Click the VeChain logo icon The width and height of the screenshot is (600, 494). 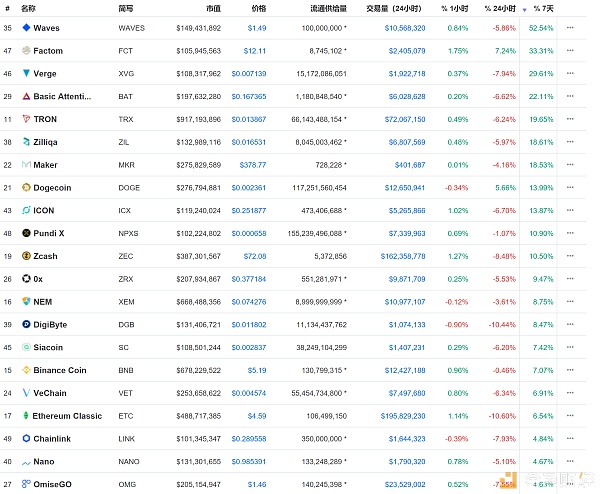(26, 393)
